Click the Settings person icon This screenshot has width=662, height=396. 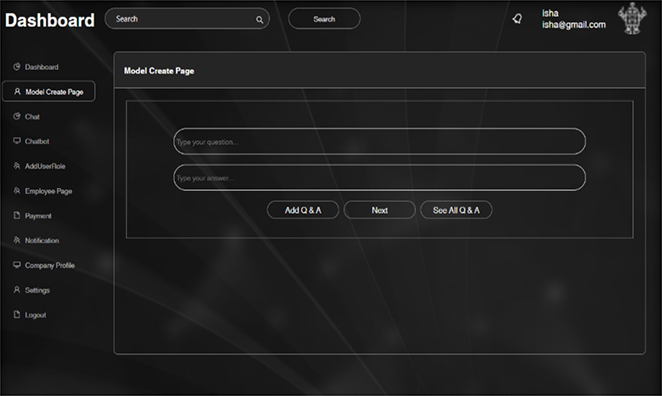coord(17,290)
